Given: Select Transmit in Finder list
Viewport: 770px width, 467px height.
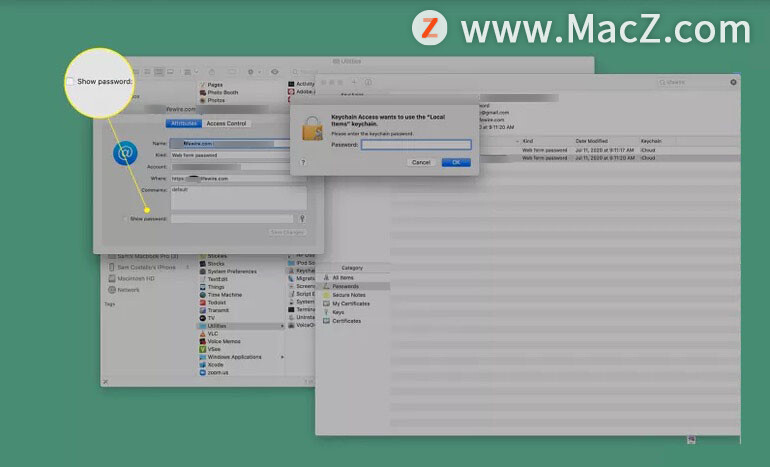Looking at the screenshot, I should point(218,310).
